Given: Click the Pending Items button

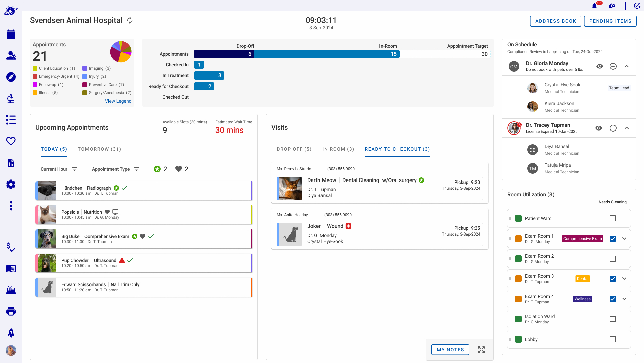Looking at the screenshot, I should pyautogui.click(x=610, y=21).
